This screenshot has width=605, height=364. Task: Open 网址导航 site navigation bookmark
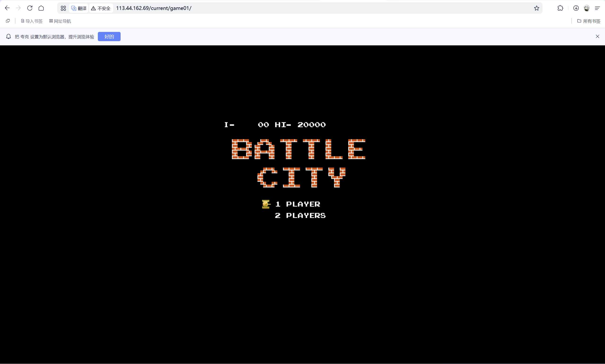(60, 21)
